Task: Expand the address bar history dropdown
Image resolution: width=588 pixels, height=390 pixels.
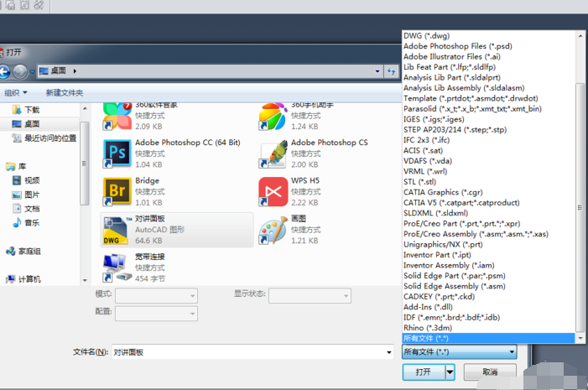Action: click(377, 71)
